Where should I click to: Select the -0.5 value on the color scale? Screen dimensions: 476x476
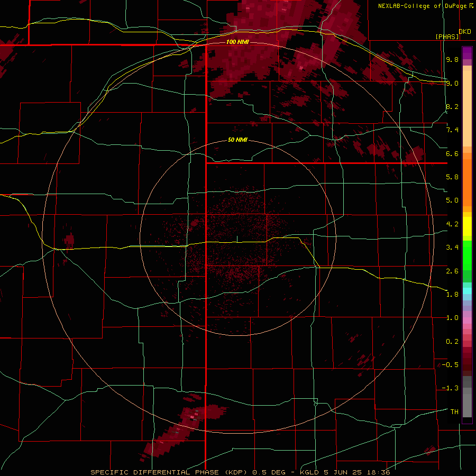(x=450, y=365)
